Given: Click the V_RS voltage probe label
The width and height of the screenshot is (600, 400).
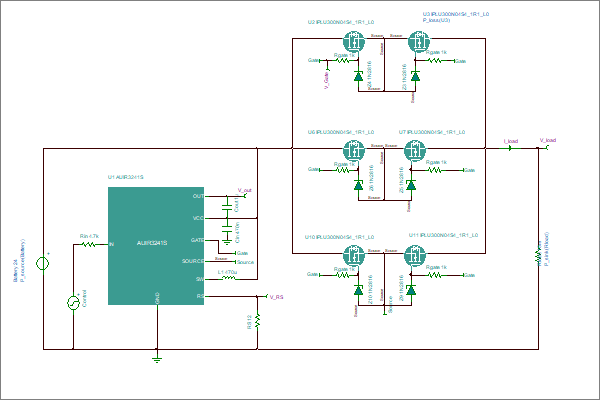Looking at the screenshot, I should coord(277,297).
